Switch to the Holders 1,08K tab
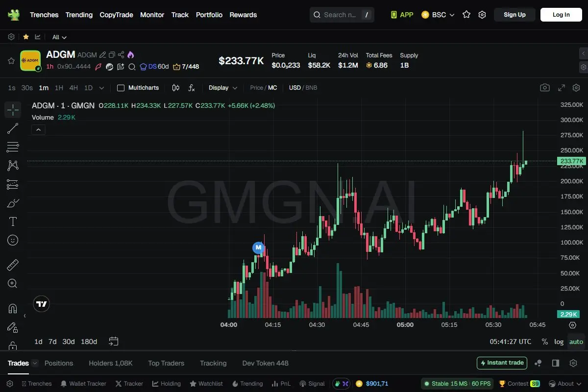 pos(111,363)
